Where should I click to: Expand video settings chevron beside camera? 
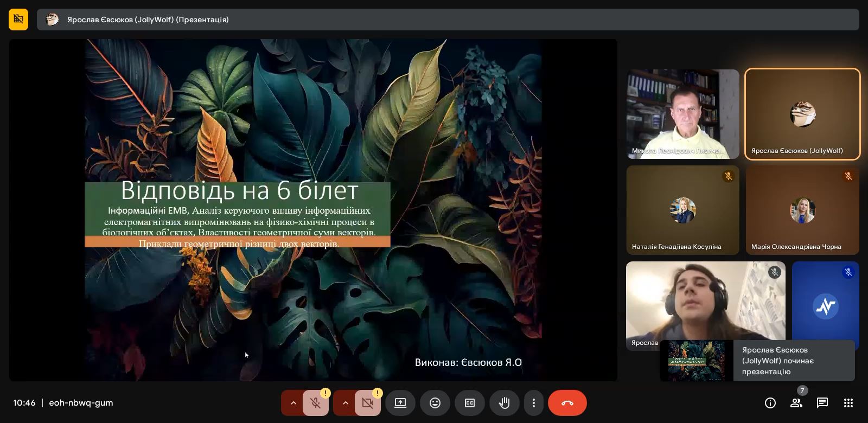tap(345, 403)
